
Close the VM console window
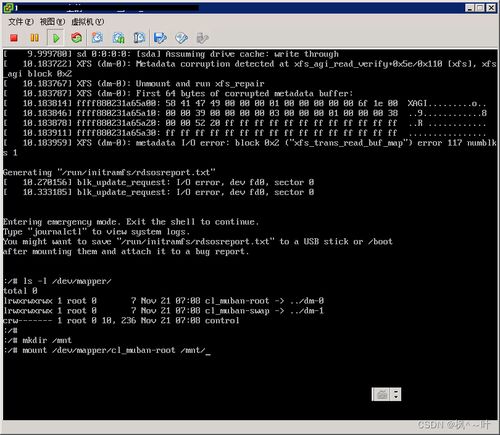point(491,8)
